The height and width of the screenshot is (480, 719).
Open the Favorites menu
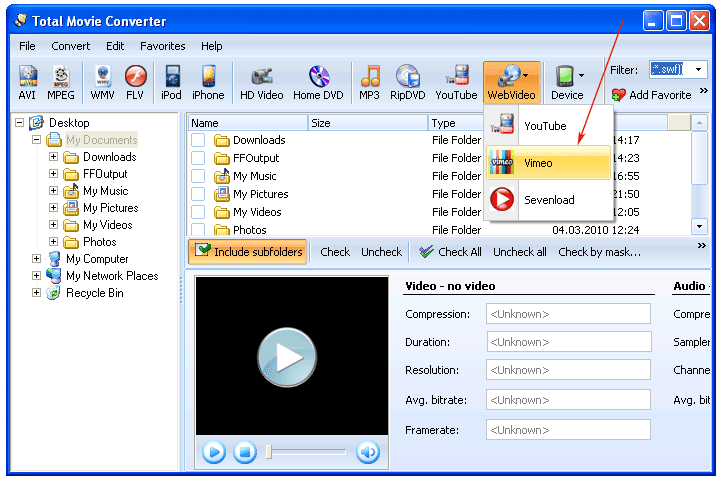pos(163,46)
